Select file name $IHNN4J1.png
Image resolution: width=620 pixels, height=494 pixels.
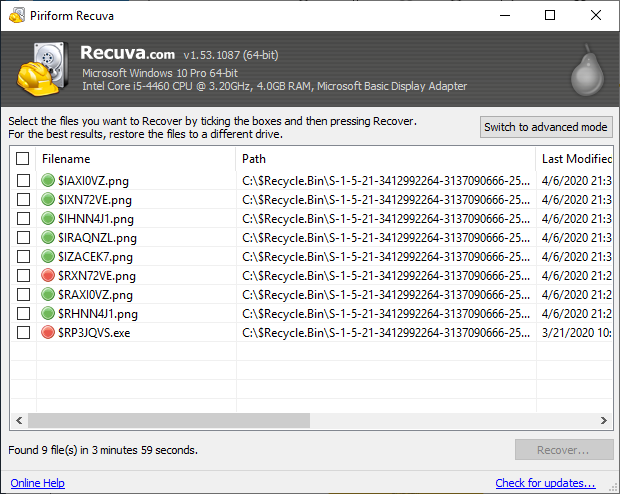point(96,219)
